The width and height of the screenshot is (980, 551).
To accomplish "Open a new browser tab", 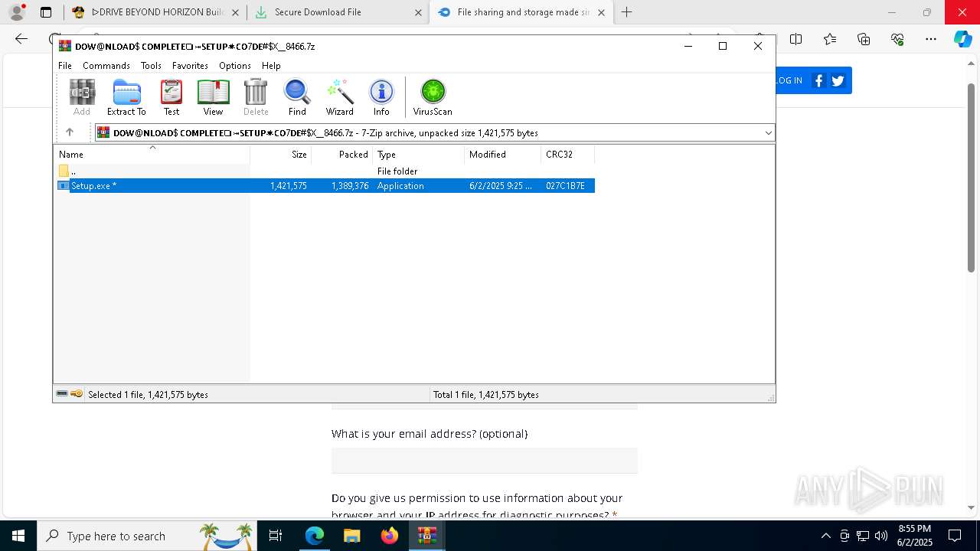I will 626,12.
